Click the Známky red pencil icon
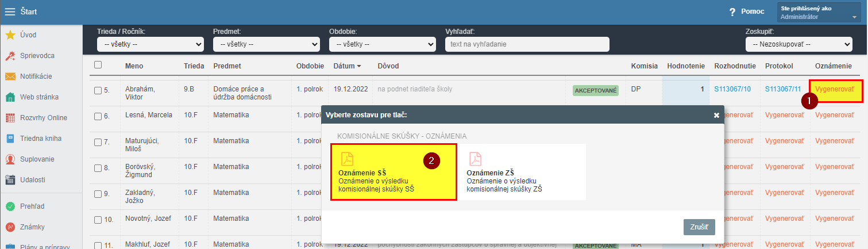The height and width of the screenshot is (249, 868). coord(10,227)
